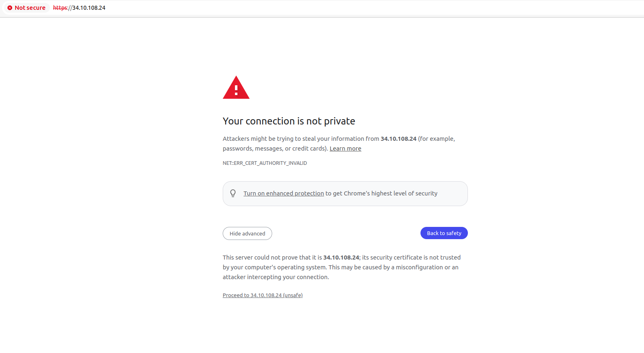
Task: Click the 'attacker intercepting your connection' text
Action: [x=276, y=277]
